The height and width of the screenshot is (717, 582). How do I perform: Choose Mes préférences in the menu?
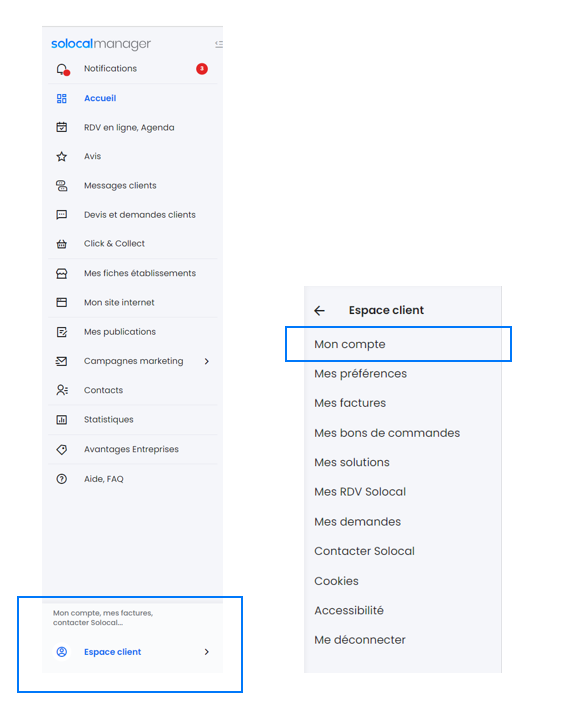pyautogui.click(x=360, y=374)
